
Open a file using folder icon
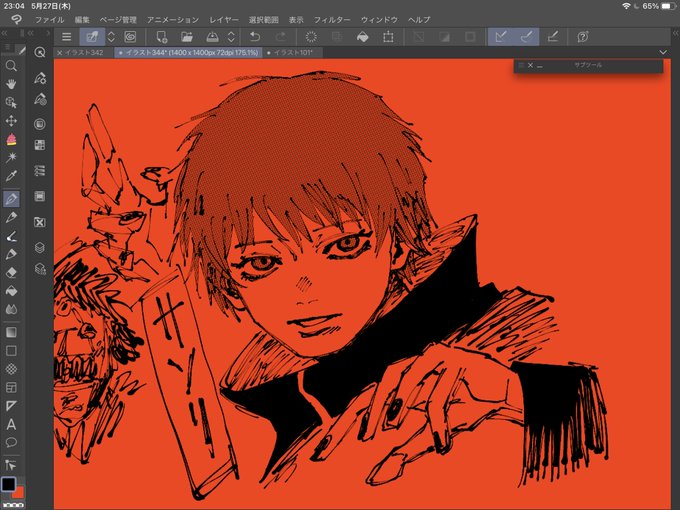pyautogui.click(x=187, y=37)
